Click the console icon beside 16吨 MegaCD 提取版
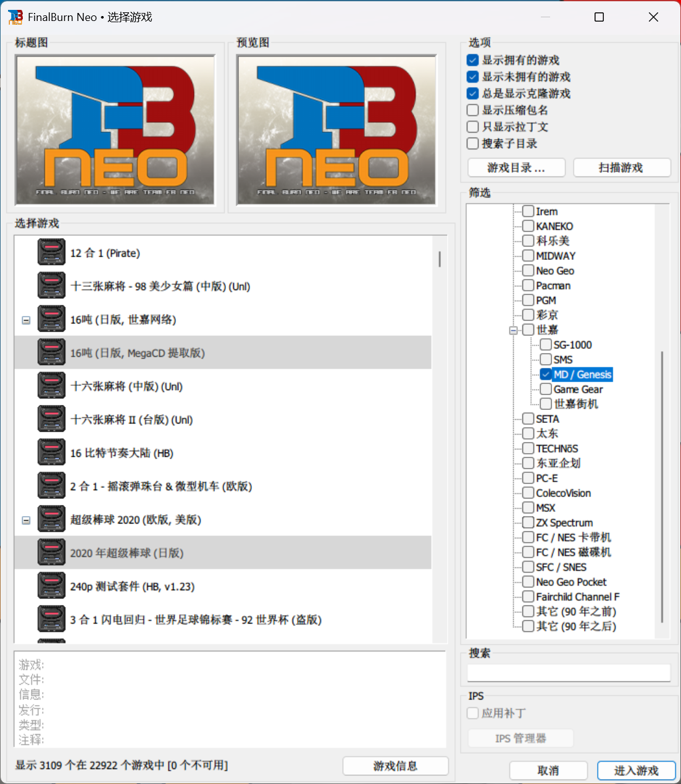The width and height of the screenshot is (681, 784). (x=51, y=353)
